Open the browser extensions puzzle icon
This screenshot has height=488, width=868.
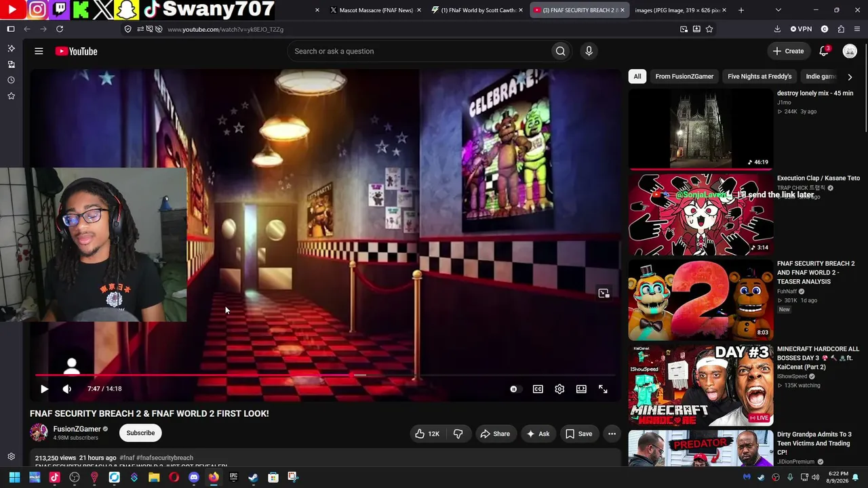coord(841,29)
